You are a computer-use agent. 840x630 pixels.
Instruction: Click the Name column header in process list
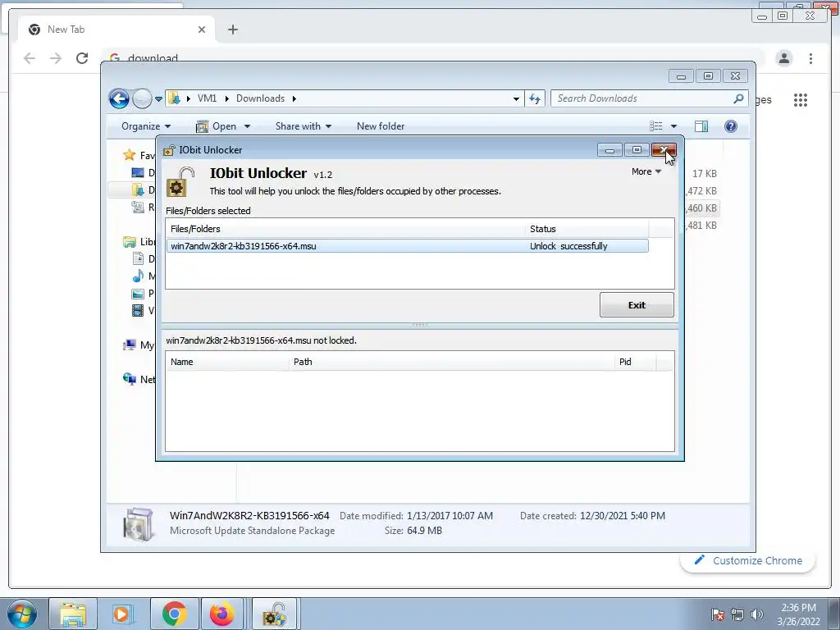pos(228,362)
